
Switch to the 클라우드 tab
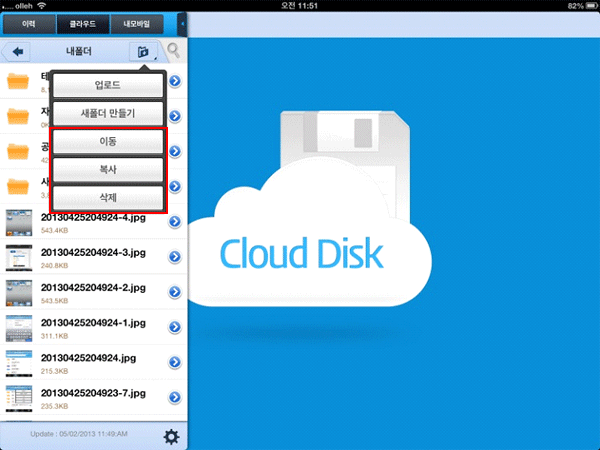click(x=83, y=24)
